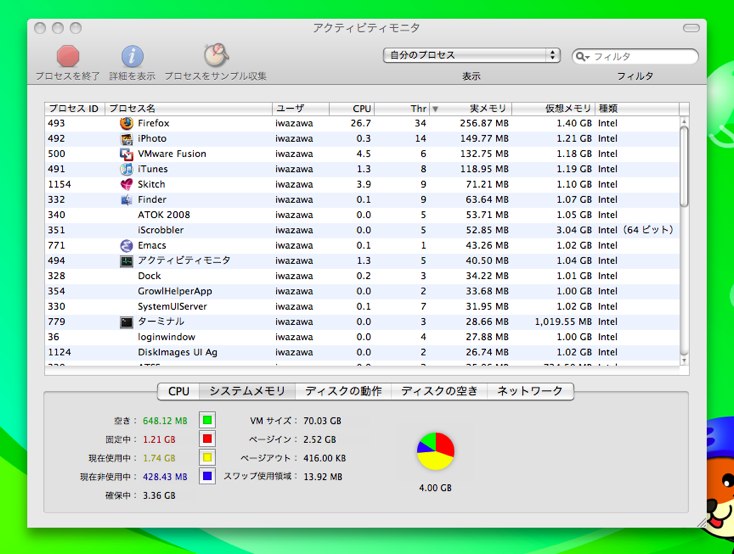Click the VM サイズ value 70.03 GB
Screen dimensions: 734x554
322,421
